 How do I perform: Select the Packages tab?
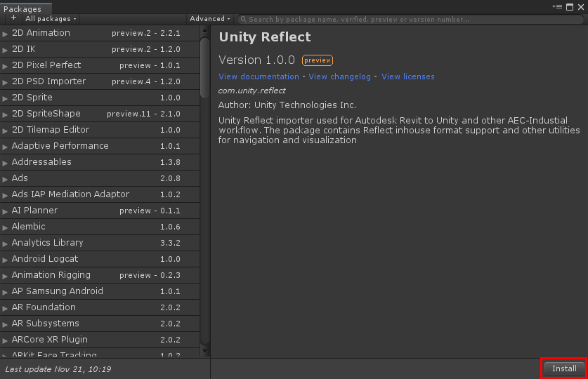tap(22, 8)
